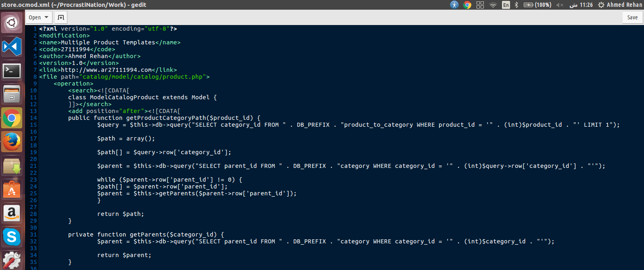Open Firefox browser from launcher
Viewport: 644px width, 270px height.
12,142
